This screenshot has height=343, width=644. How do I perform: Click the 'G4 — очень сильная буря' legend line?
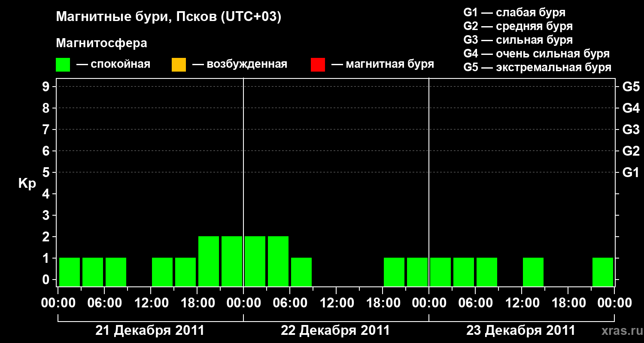pos(537,54)
